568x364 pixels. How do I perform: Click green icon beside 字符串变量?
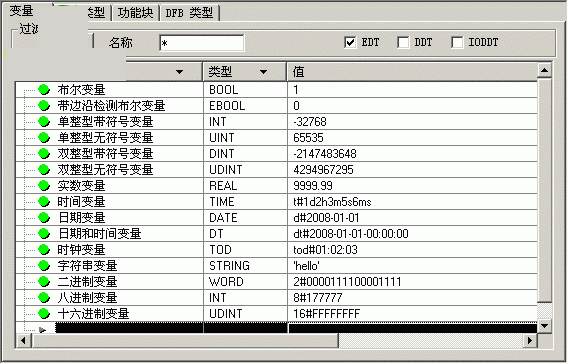pyautogui.click(x=44, y=265)
